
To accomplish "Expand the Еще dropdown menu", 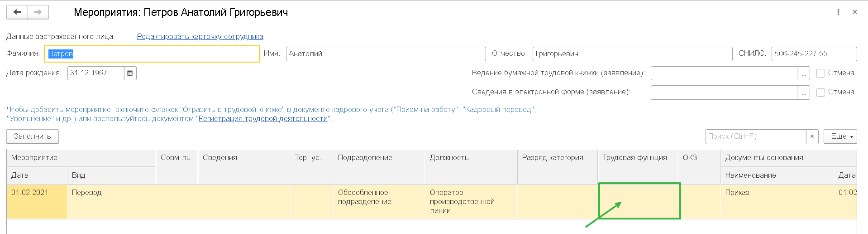I will tap(840, 136).
